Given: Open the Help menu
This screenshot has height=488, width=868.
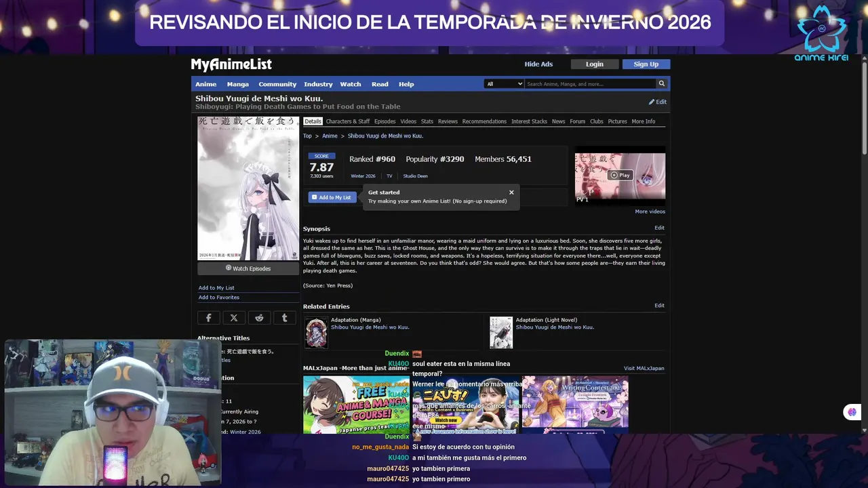Looking at the screenshot, I should pyautogui.click(x=406, y=84).
